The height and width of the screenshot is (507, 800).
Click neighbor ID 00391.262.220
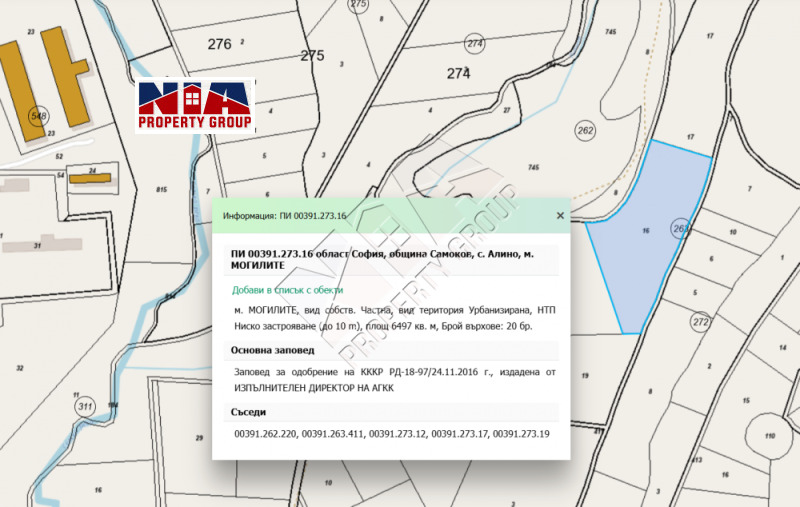(265, 434)
